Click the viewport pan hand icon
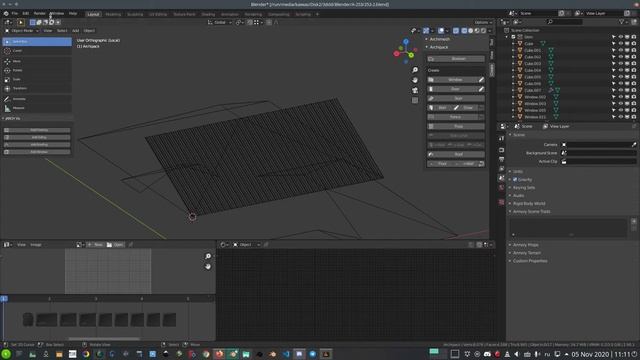 (x=415, y=80)
